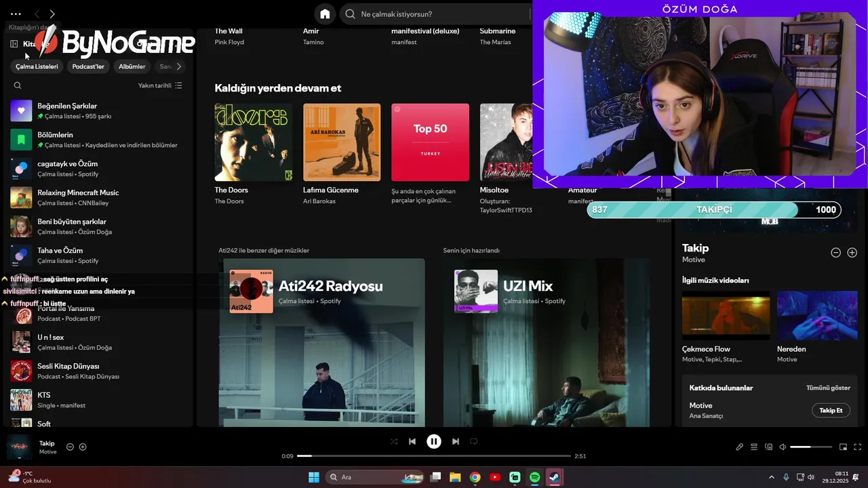Skip to previous track

point(412,441)
